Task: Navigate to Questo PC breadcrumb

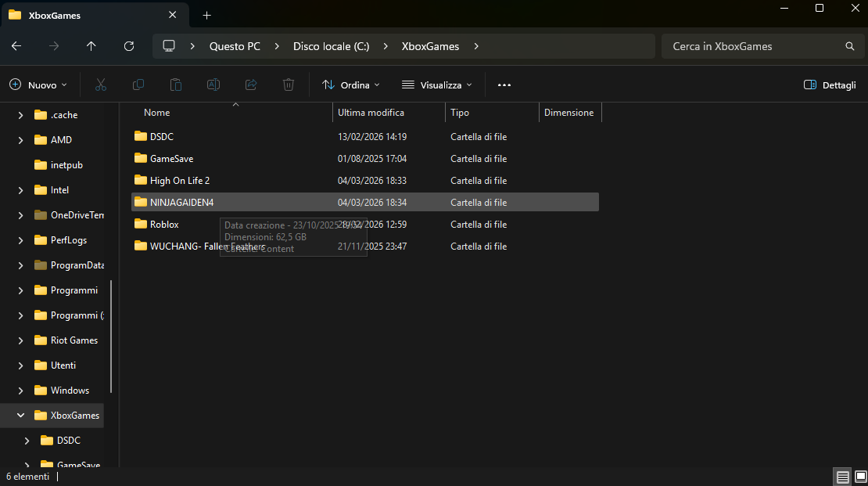Action: pos(235,46)
